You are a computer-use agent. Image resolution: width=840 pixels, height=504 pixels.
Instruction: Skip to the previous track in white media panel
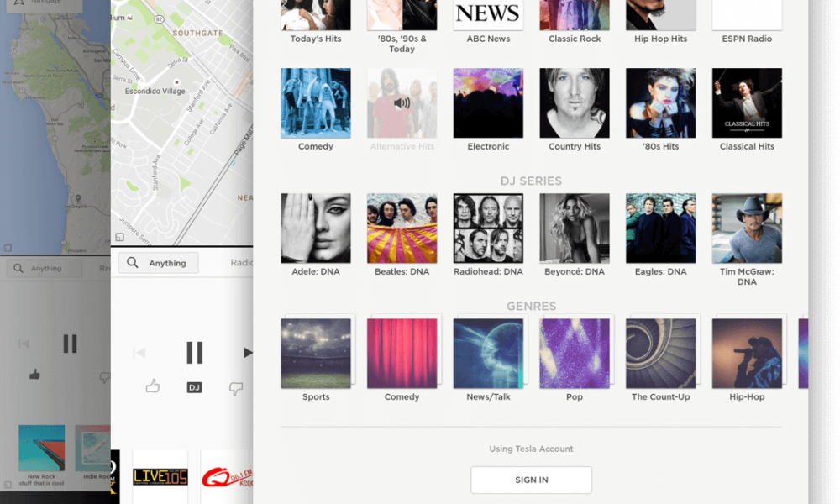tap(139, 353)
